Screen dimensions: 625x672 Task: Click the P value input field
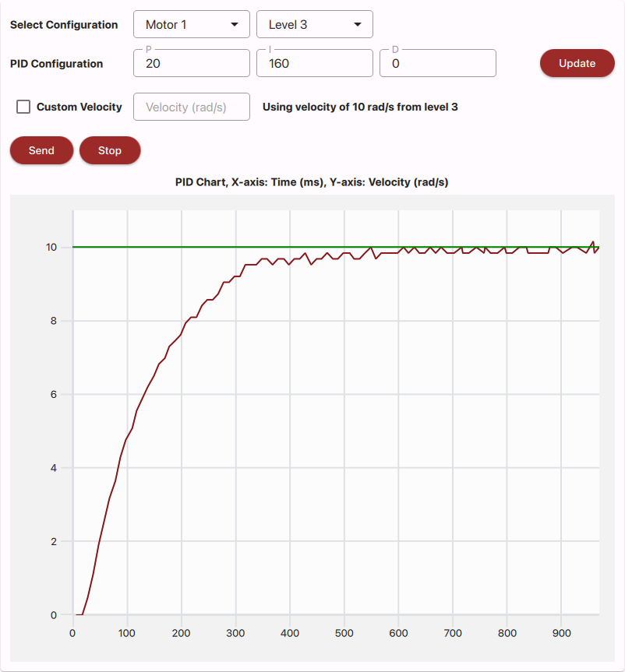[x=191, y=63]
